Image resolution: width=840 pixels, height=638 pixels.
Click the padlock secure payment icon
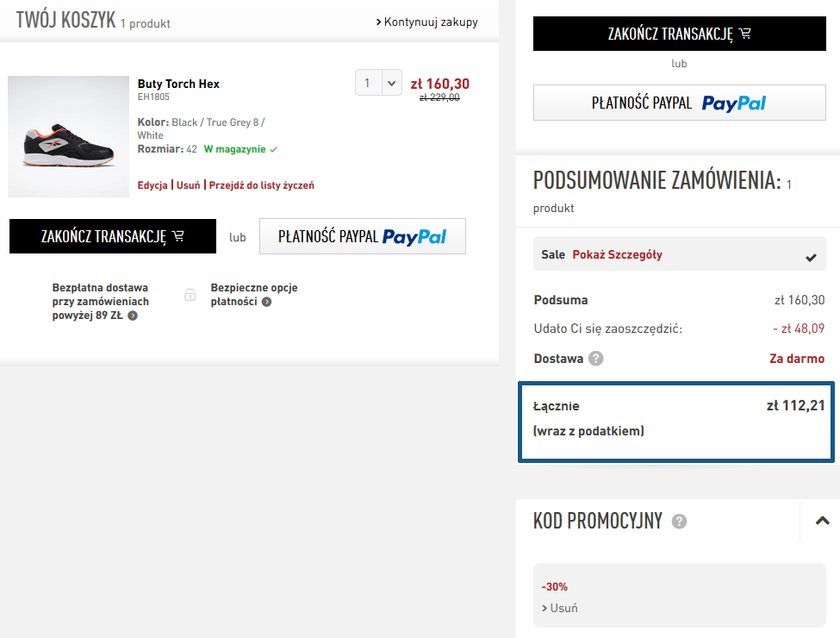(x=190, y=294)
